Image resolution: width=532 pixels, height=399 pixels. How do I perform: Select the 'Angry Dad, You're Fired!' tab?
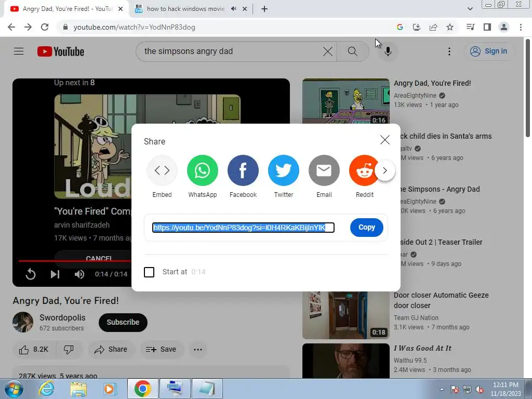68,9
